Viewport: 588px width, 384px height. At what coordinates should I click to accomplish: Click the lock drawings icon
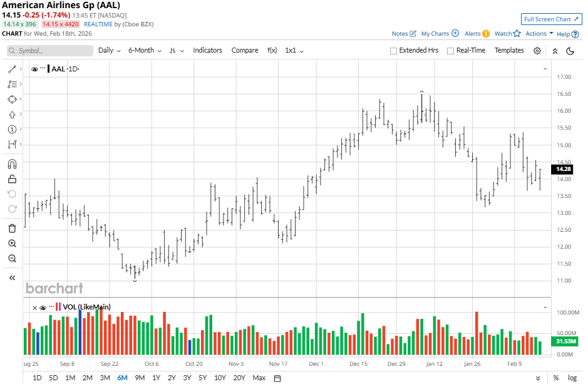(x=12, y=179)
